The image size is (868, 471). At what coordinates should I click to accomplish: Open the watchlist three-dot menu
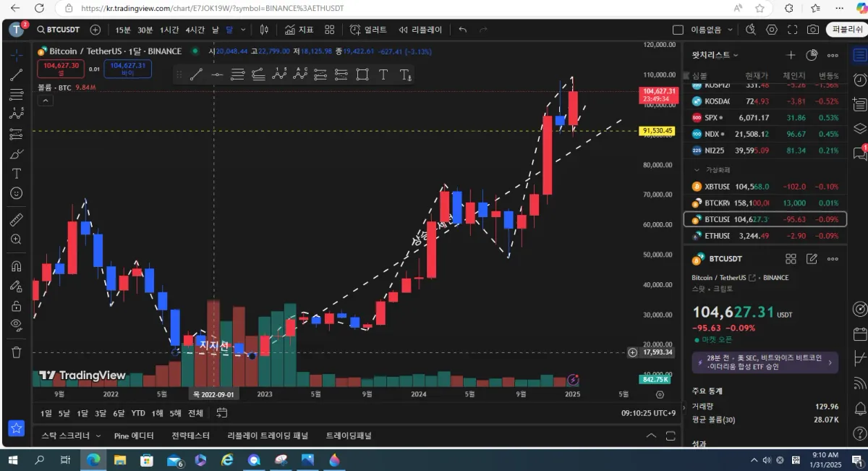[833, 55]
